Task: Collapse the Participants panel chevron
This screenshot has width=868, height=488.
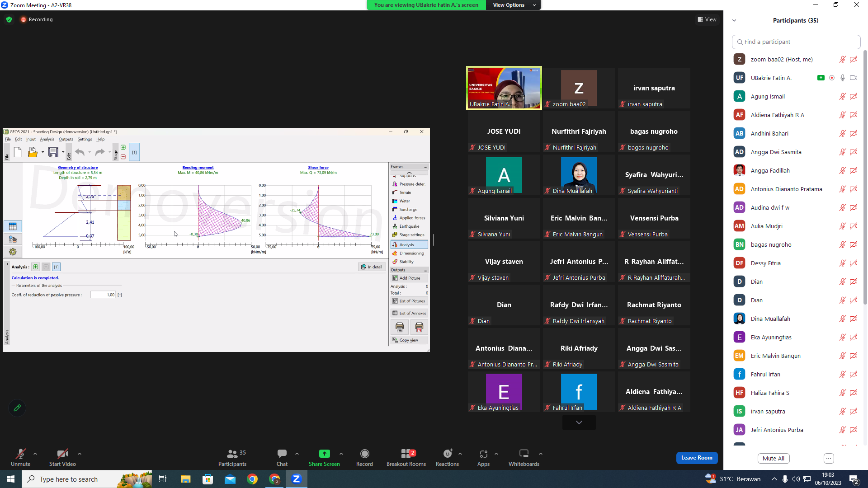Action: pos(734,20)
